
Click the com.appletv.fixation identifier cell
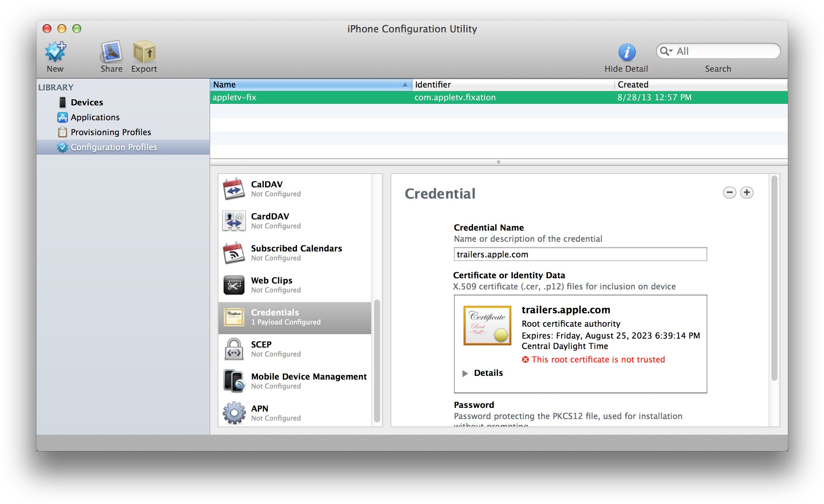click(455, 98)
